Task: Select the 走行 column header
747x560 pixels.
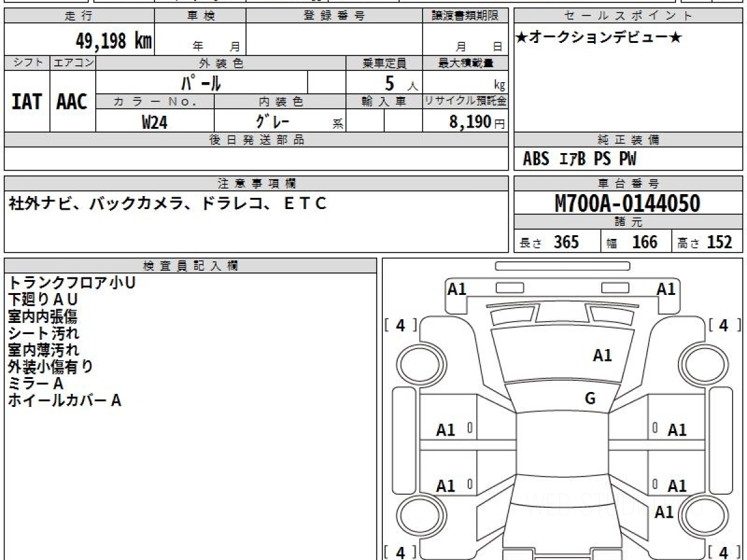Action: pos(79,16)
